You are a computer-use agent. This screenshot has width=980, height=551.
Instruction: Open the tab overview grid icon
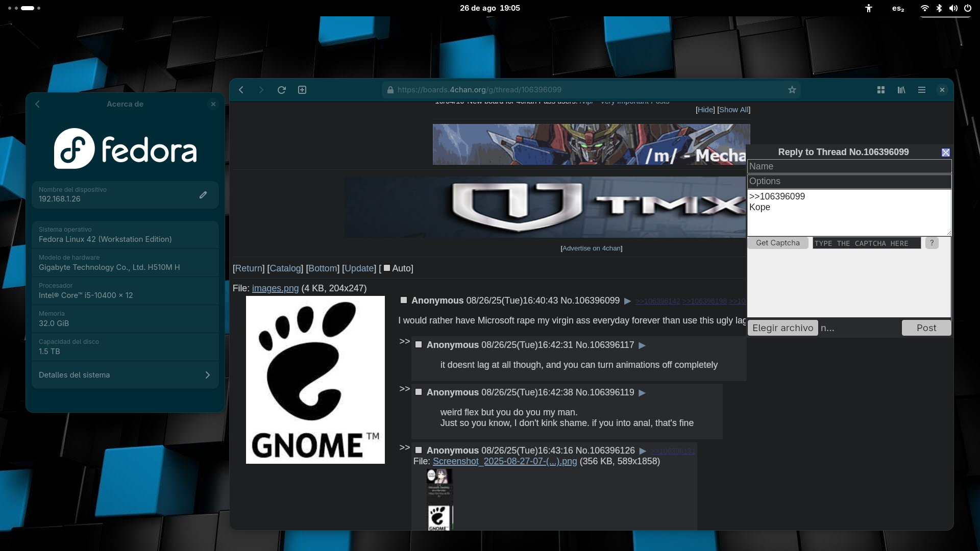[x=881, y=90]
